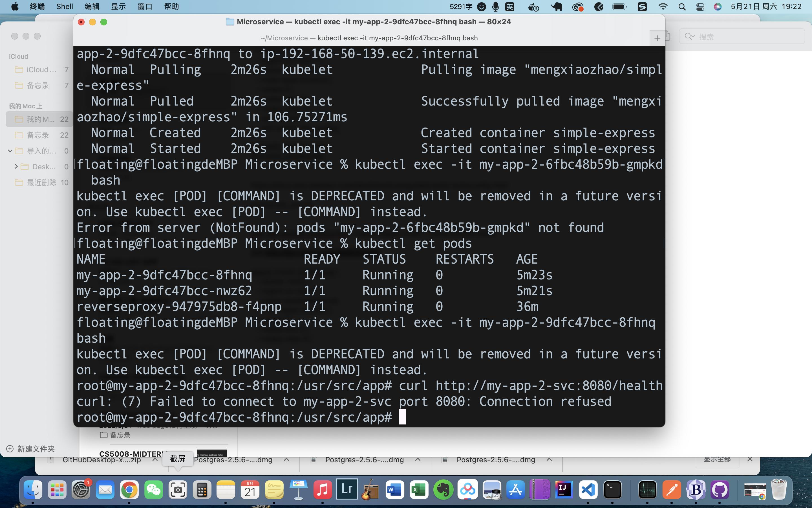Open WeChat from the Dock
812x508 pixels.
click(153, 490)
